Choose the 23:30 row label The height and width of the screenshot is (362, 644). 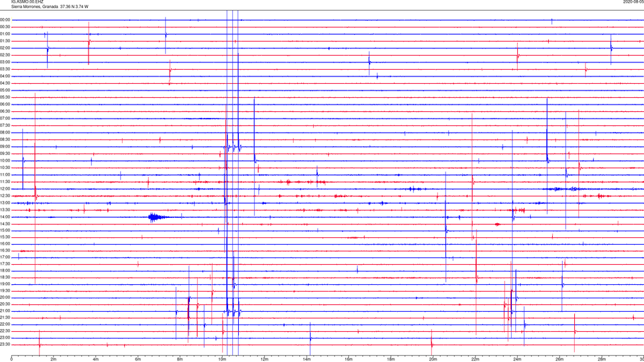(x=5, y=345)
